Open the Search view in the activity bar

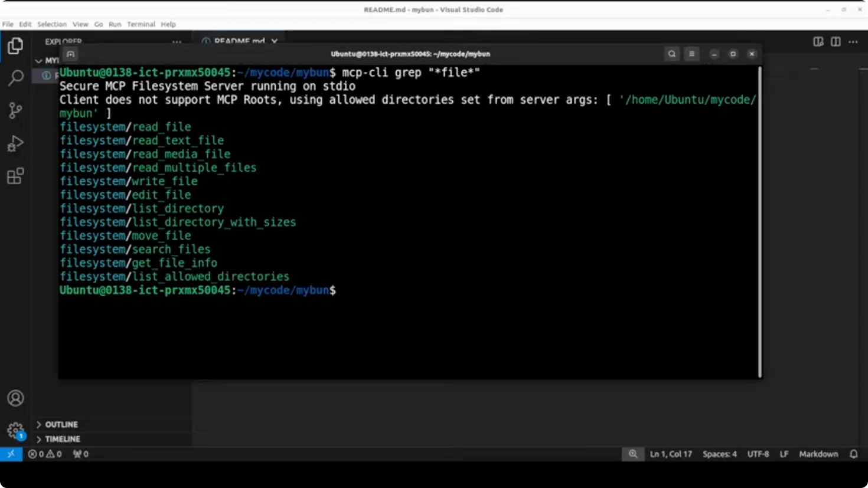15,78
